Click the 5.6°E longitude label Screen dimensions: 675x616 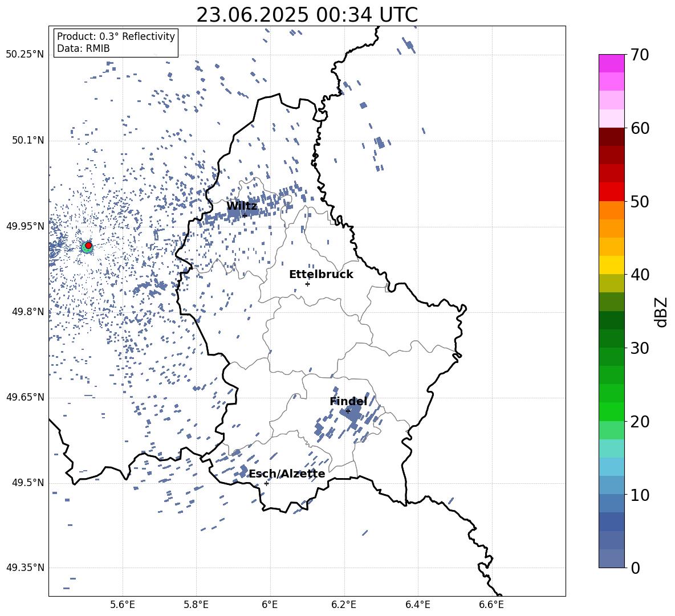tap(123, 605)
